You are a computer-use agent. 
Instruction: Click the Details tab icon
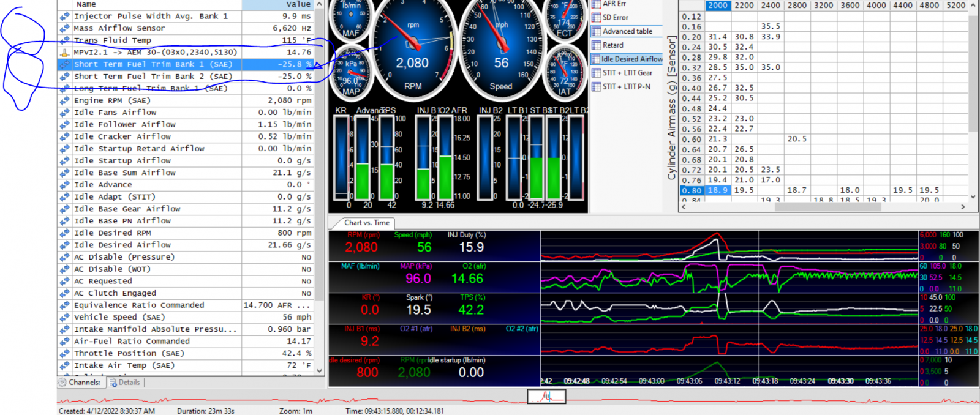[113, 383]
